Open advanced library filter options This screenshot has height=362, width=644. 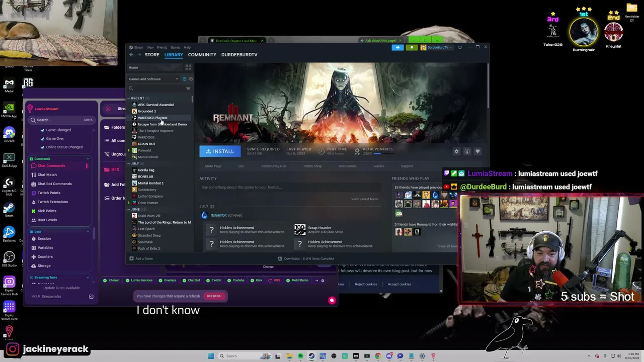(x=188, y=88)
